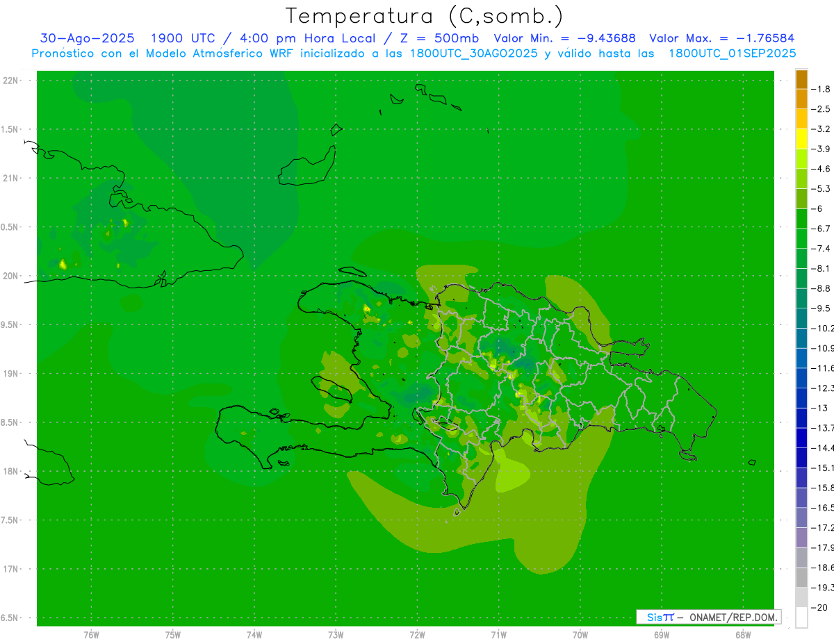Click the '75W' longitude label
834x644 pixels.
point(173,635)
